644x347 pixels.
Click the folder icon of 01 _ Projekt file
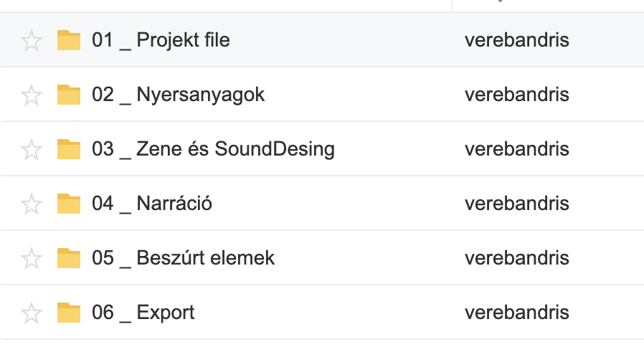[x=69, y=39]
